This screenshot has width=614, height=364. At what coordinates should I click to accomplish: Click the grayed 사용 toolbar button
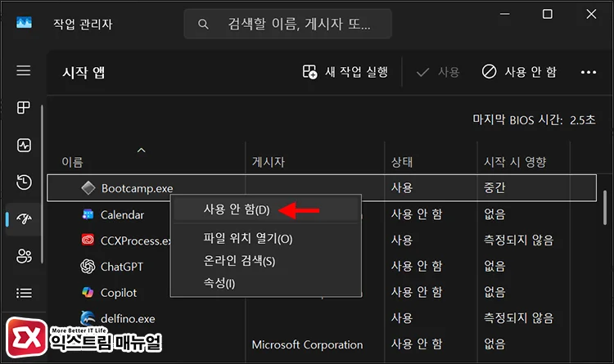438,72
